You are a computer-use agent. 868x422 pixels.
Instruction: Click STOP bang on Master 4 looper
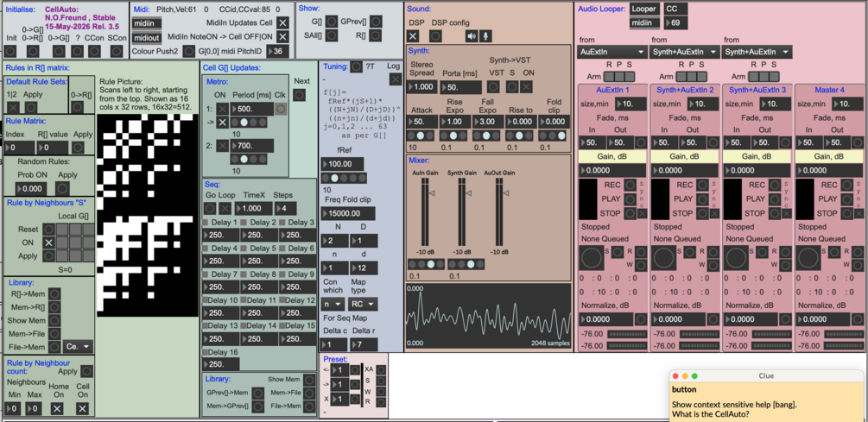click(846, 213)
